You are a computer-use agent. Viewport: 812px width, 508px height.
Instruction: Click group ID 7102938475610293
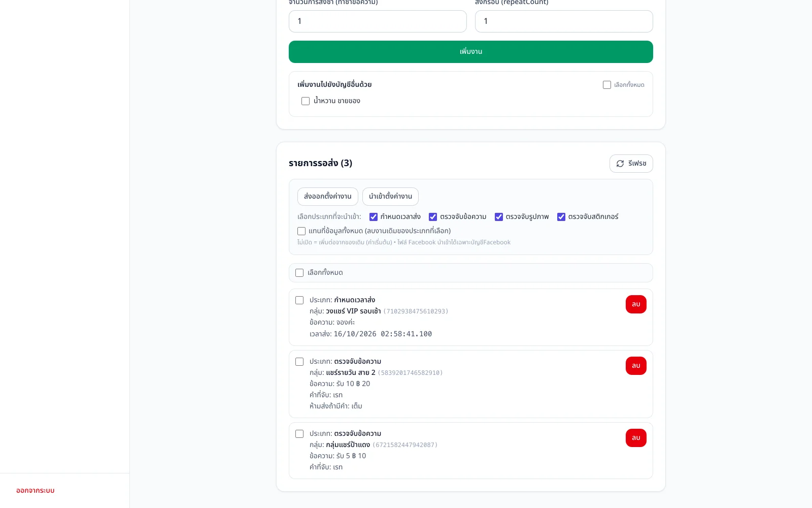point(416,311)
